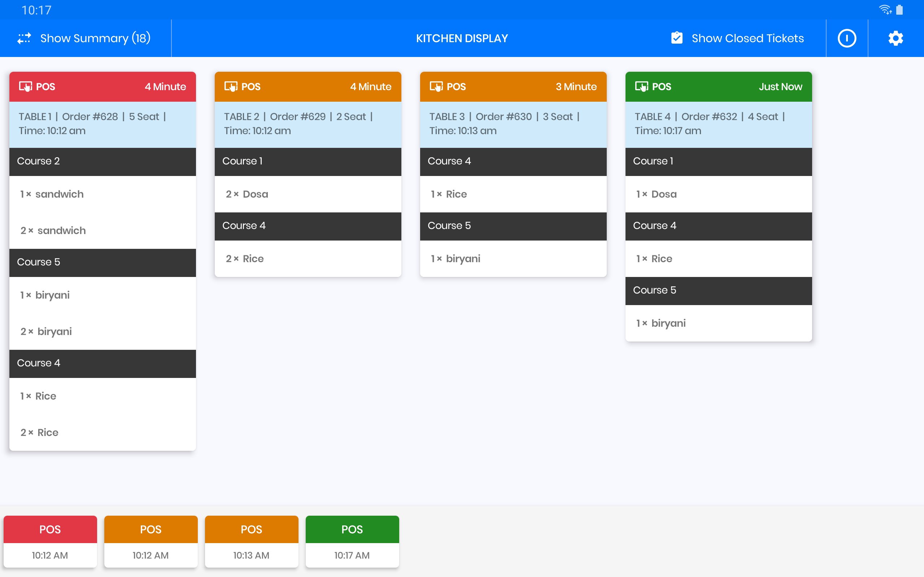The height and width of the screenshot is (577, 924).
Task: Tap the circular info icon in header
Action: tap(846, 38)
